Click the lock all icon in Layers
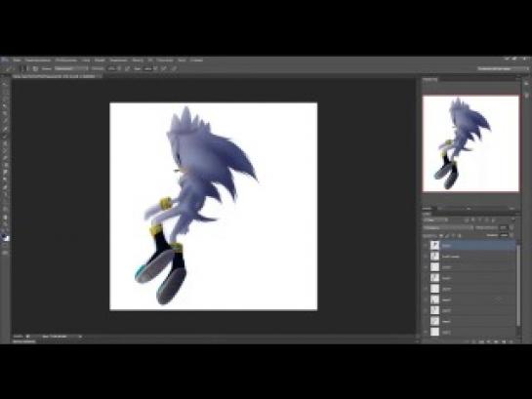This screenshot has height=399, width=532. [460, 235]
